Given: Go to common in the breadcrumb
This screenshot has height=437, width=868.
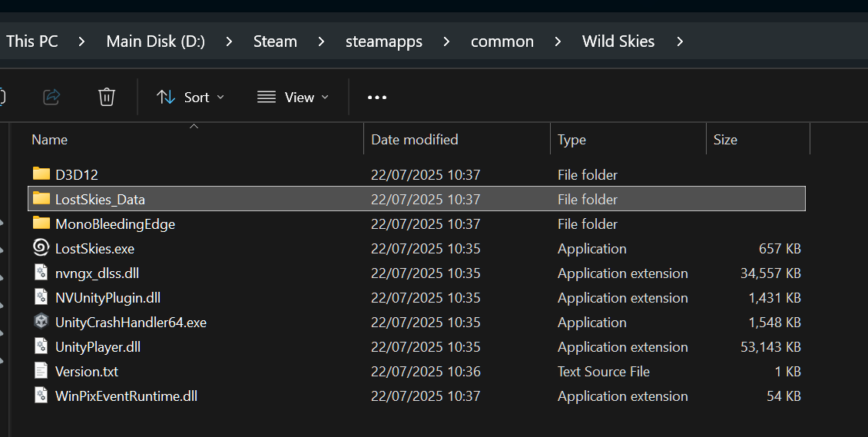Looking at the screenshot, I should (x=502, y=41).
